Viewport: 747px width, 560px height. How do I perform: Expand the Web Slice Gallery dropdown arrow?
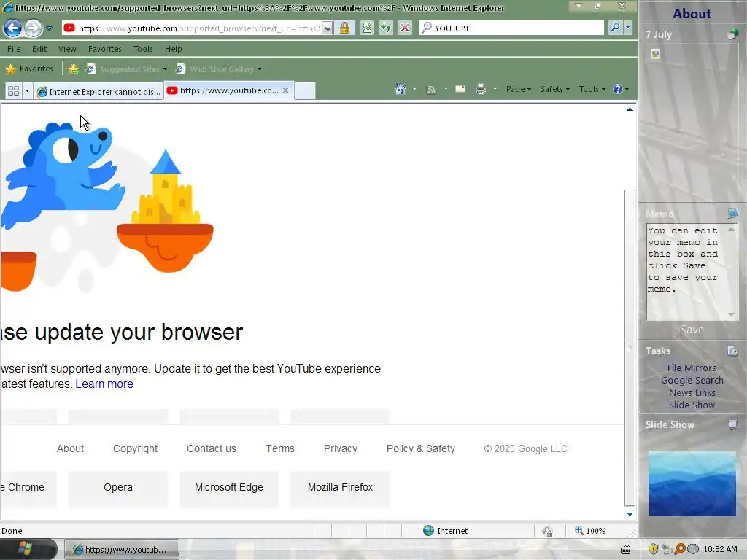[x=259, y=69]
